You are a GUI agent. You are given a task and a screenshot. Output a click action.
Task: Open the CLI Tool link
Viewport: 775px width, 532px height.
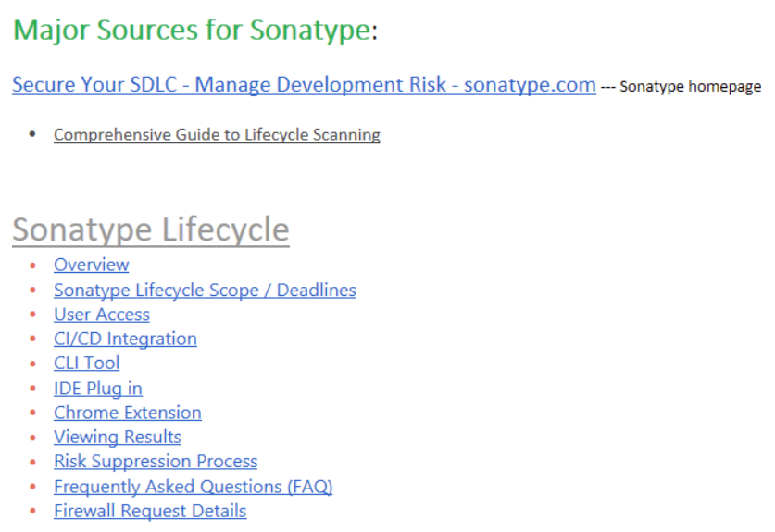click(x=86, y=363)
